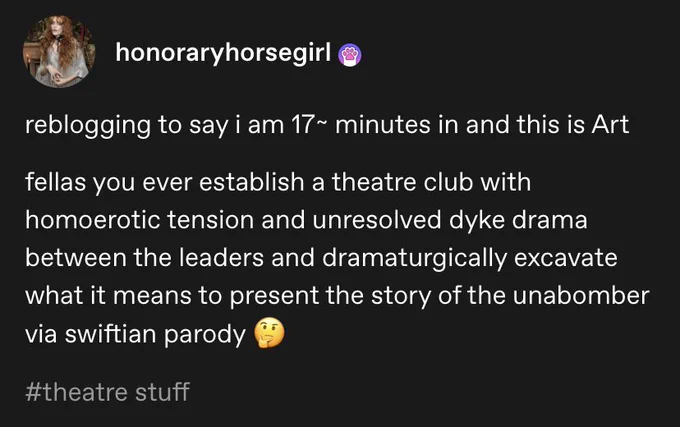Click the word "unabomber" in the post
Image resolution: width=680 pixels, height=427 pixels.
[x=581, y=295]
